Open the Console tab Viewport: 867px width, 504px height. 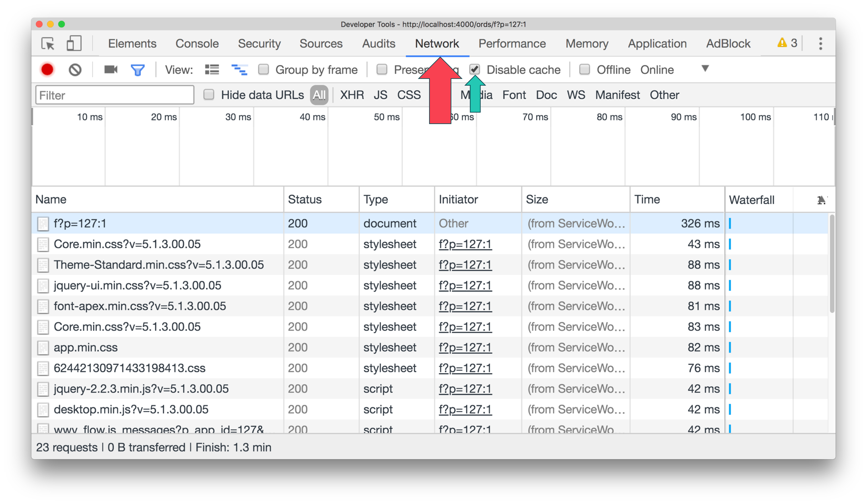coord(197,44)
